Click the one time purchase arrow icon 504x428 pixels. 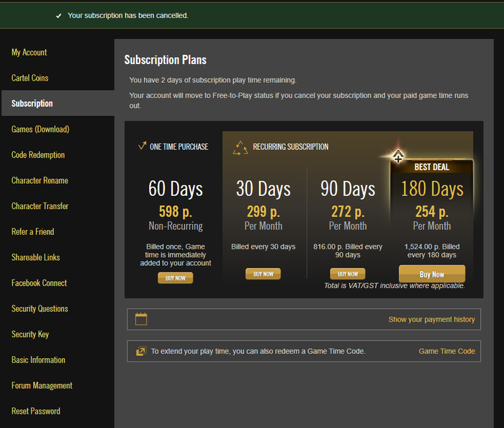point(142,146)
